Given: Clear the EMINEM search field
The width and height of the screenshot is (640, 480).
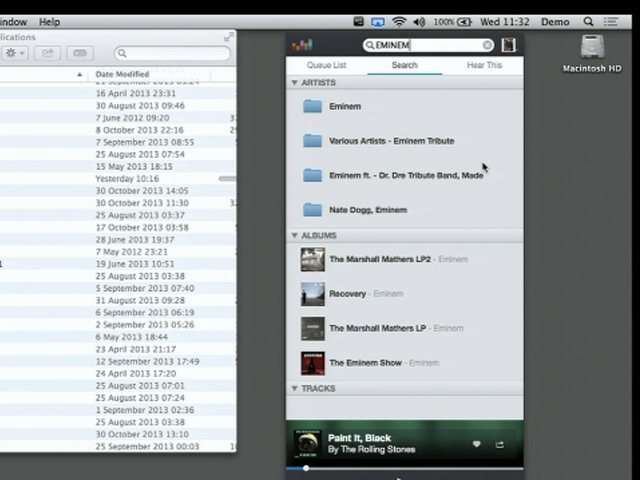Looking at the screenshot, I should tap(487, 45).
